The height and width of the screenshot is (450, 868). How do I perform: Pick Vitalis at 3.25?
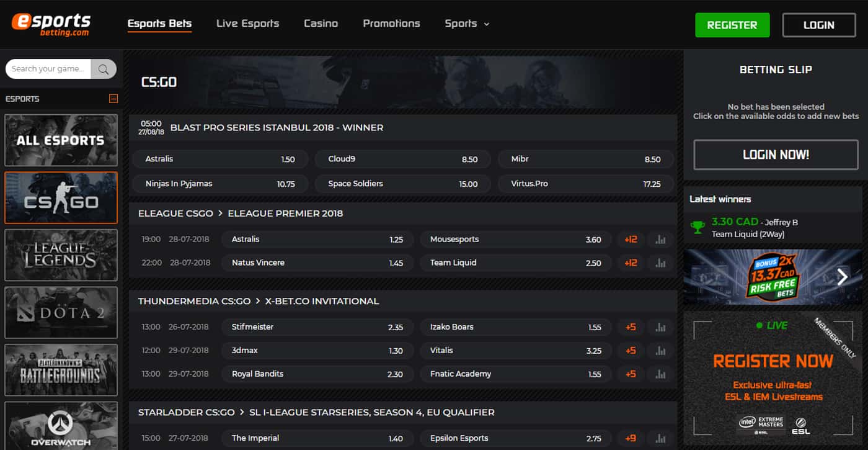click(516, 350)
